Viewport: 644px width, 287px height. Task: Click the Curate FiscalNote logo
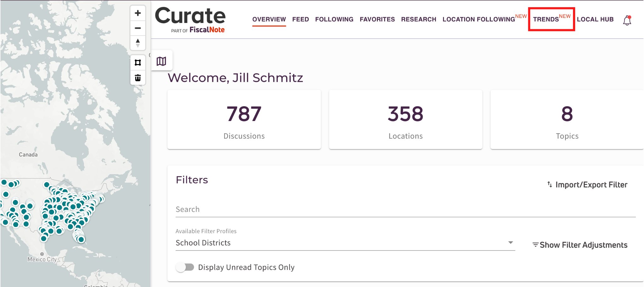point(190,20)
